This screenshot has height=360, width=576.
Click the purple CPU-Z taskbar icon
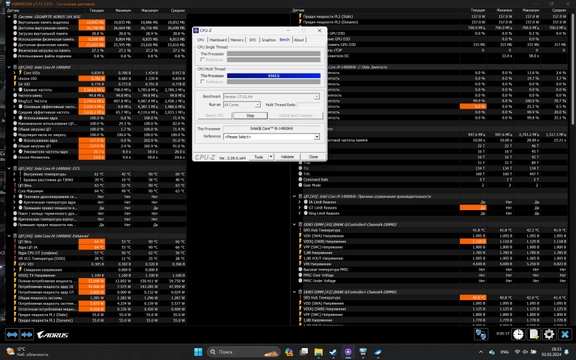tap(348, 352)
